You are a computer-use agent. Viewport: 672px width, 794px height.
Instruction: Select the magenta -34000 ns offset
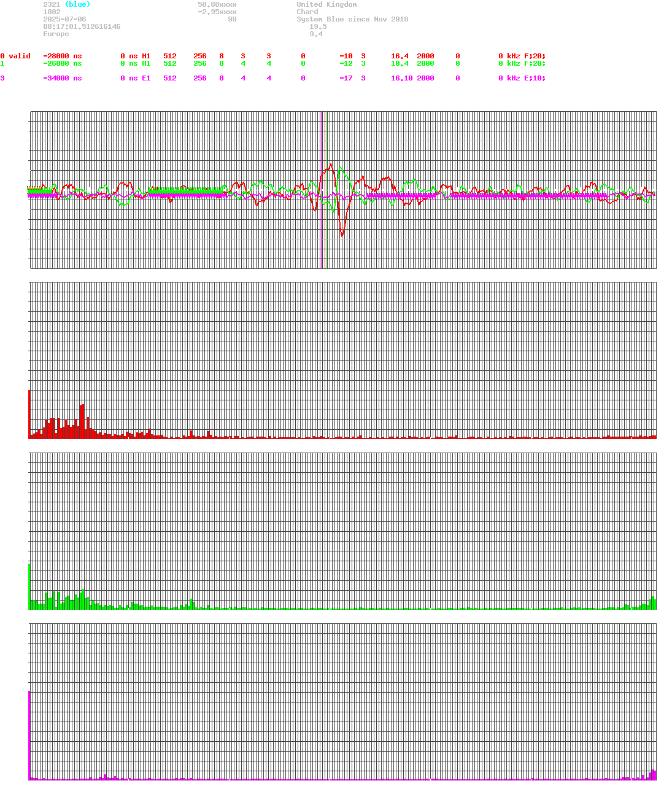pos(62,78)
